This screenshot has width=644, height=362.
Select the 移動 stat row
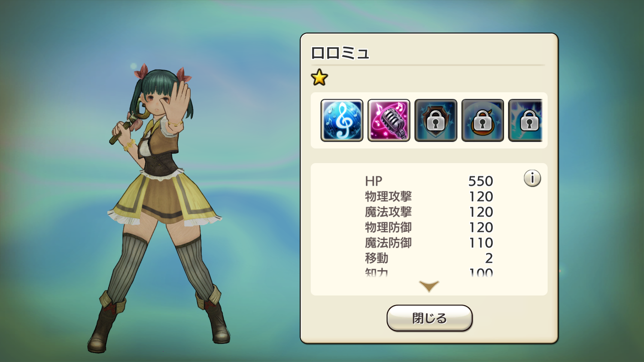click(x=429, y=259)
